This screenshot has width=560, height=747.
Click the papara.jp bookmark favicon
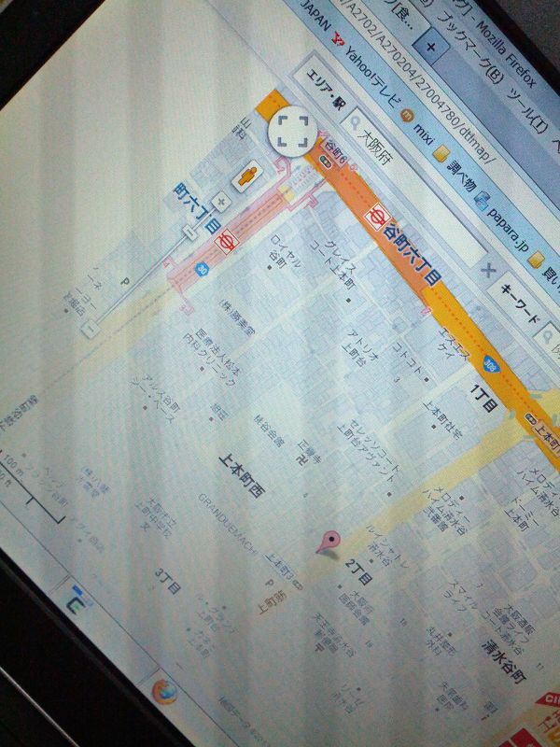pos(483,201)
